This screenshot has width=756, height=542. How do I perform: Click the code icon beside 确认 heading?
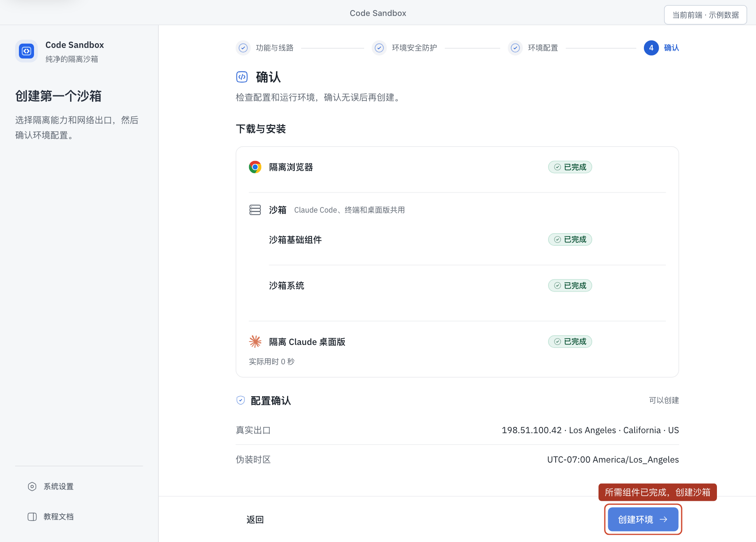tap(242, 77)
